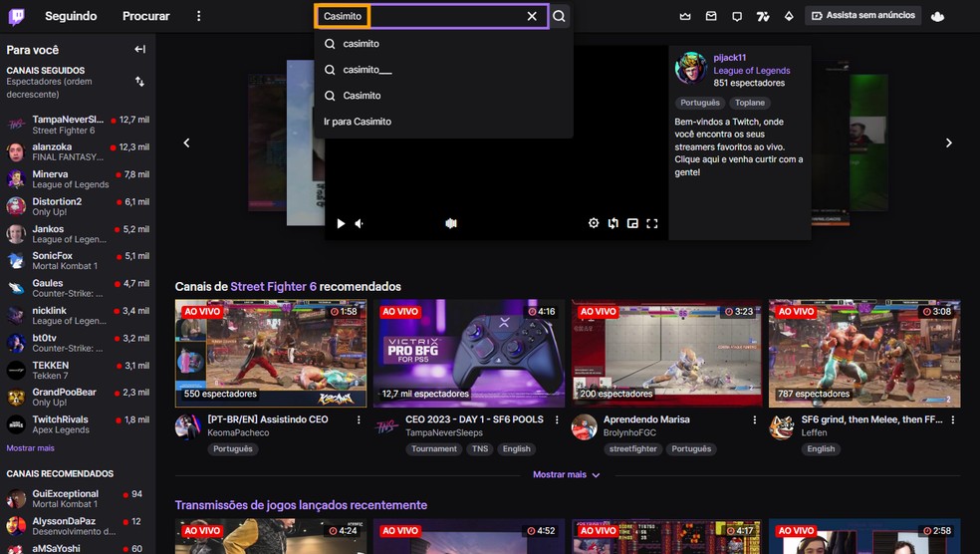Go to the next carousel stream
The height and width of the screenshot is (554, 980).
949,143
